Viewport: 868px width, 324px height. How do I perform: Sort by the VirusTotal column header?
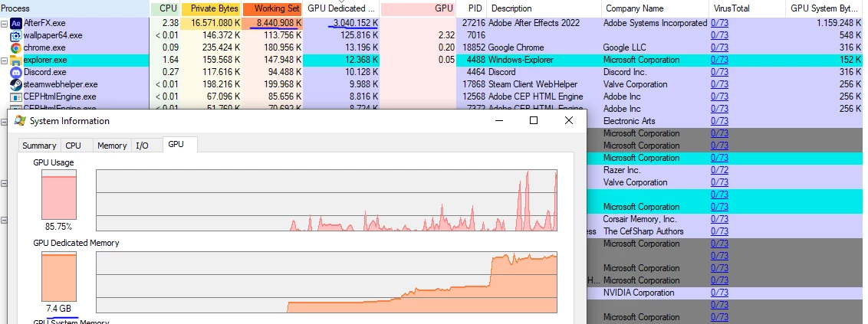747,8
